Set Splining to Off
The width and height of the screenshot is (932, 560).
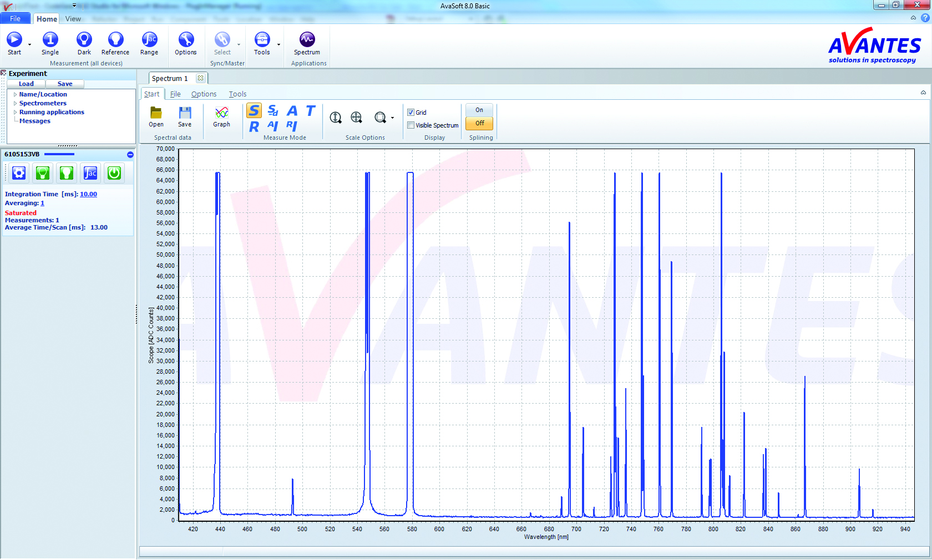(x=479, y=123)
